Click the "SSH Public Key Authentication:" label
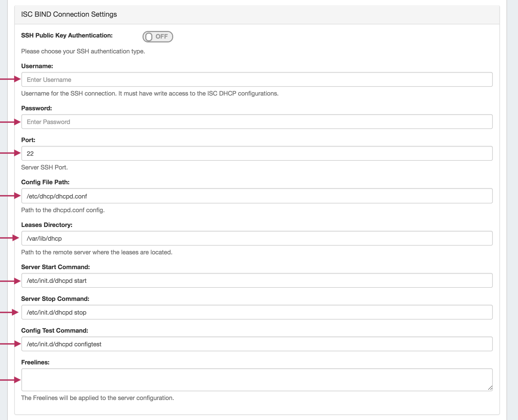Screen dimensions: 518x420 67,36
